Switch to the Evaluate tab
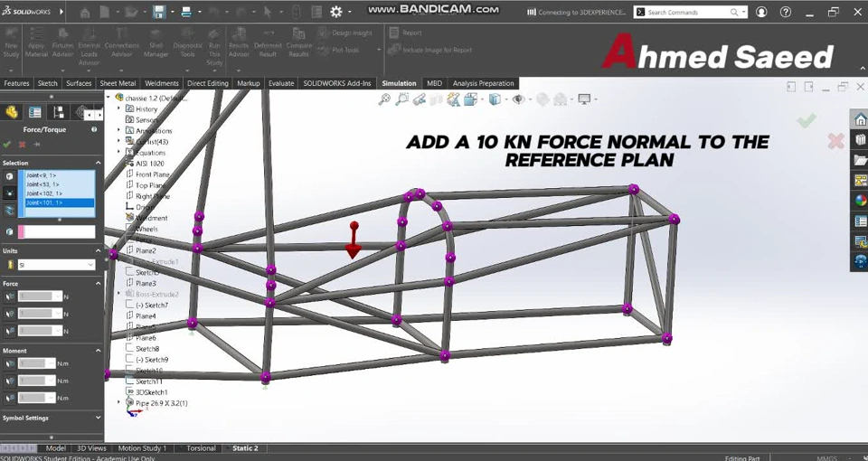Viewport: 868px width, 461px height. coord(281,83)
